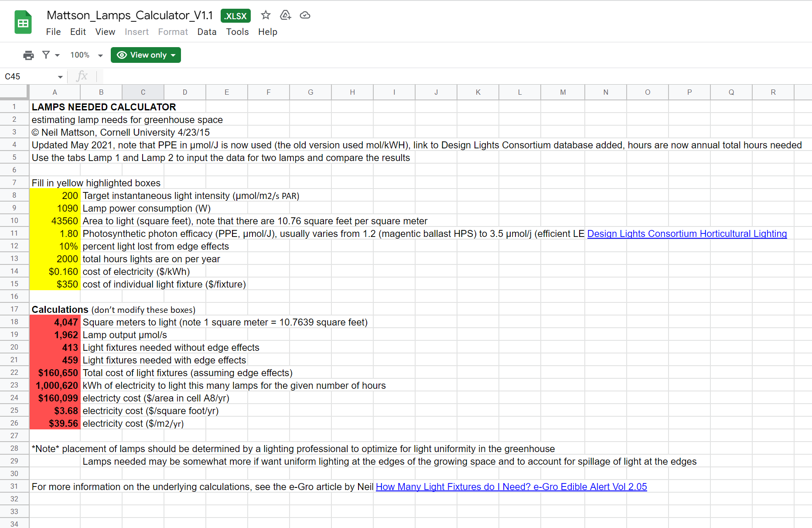Image resolution: width=812 pixels, height=528 pixels.
Task: Select the yellow cell showing 43560
Action: (55, 221)
